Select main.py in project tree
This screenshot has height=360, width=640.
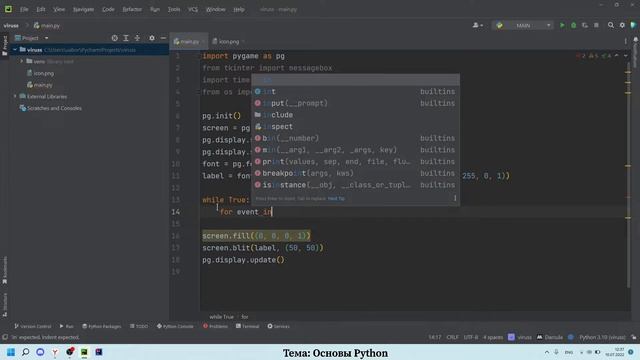40,85
